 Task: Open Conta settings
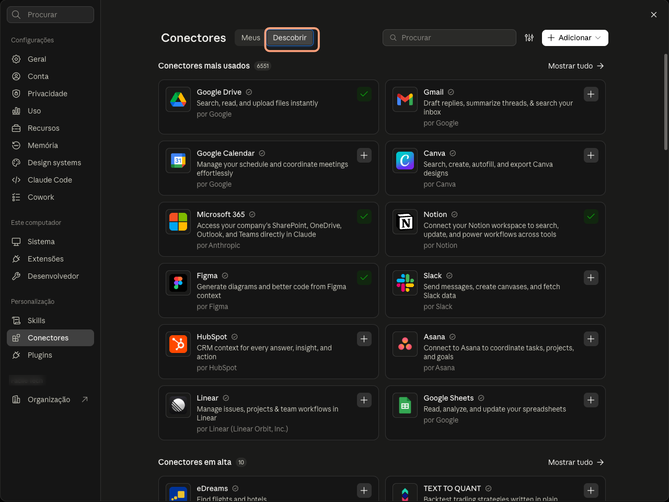pyautogui.click(x=50, y=76)
